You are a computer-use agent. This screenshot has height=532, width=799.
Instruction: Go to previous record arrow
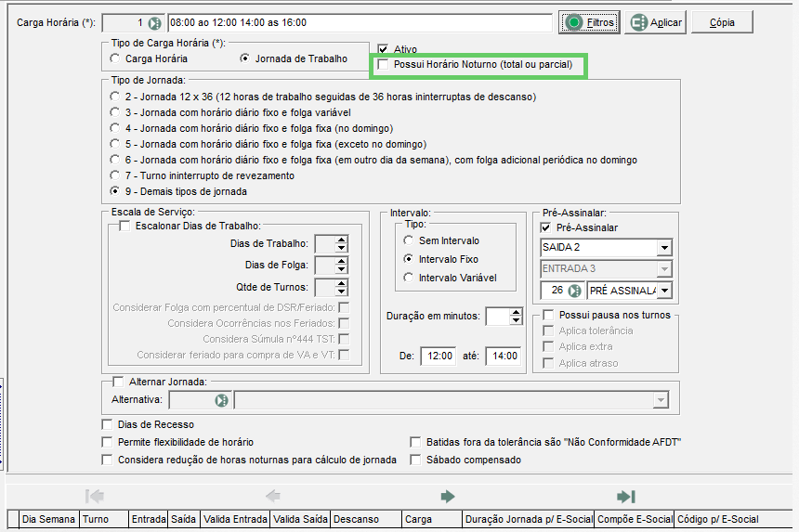pyautogui.click(x=272, y=496)
